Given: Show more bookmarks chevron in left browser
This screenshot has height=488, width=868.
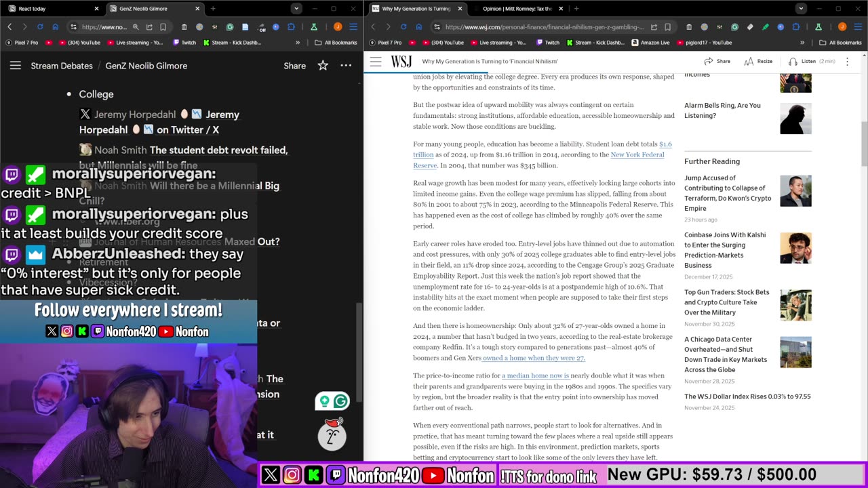Looking at the screenshot, I should pos(298,43).
